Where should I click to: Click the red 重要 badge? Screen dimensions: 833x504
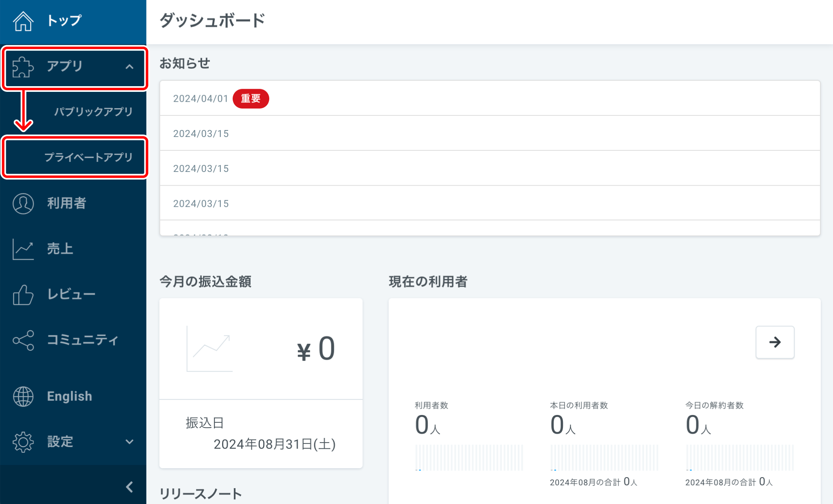pyautogui.click(x=251, y=99)
